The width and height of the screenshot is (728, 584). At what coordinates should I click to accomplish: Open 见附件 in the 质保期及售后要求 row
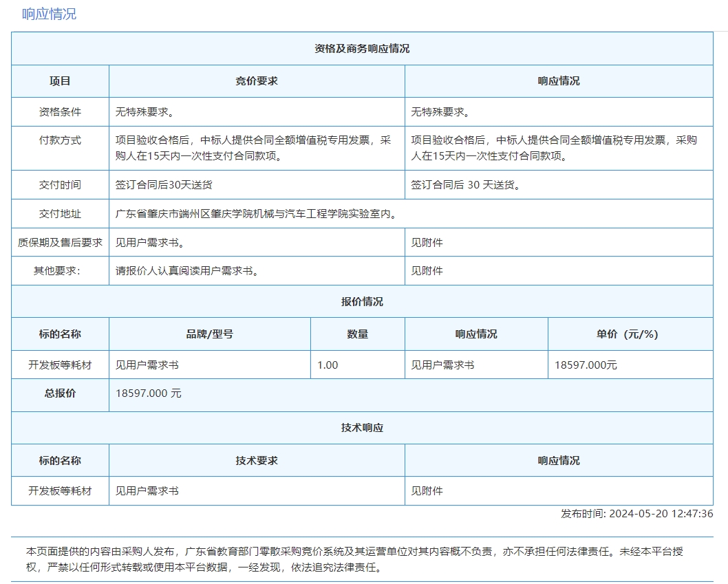[x=427, y=243]
